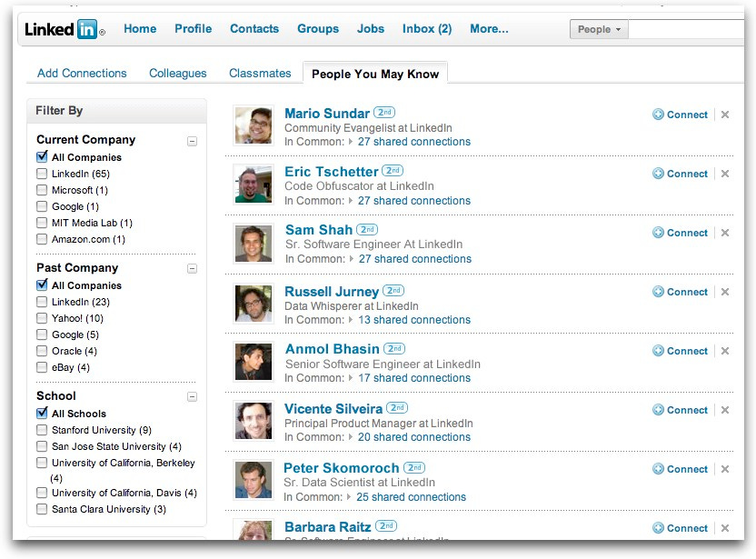Viewport: 756px width, 559px height.
Task: Click the search text field
Action: 687,29
